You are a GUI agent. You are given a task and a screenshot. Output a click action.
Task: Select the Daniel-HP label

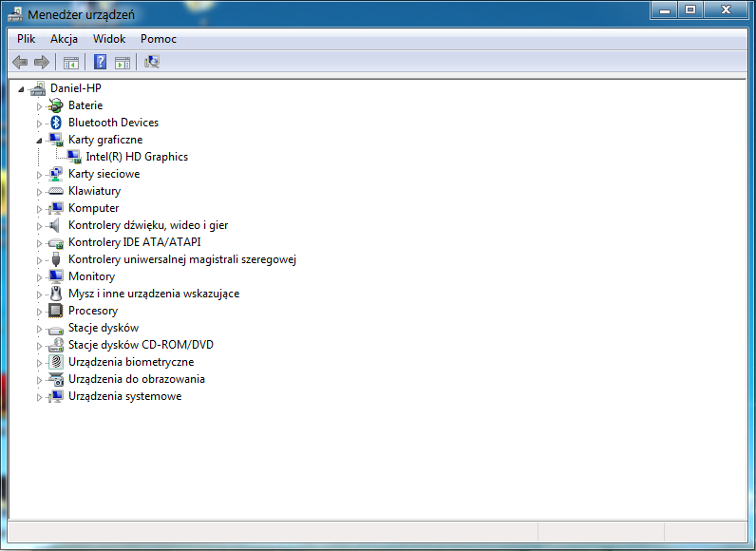[x=76, y=88]
